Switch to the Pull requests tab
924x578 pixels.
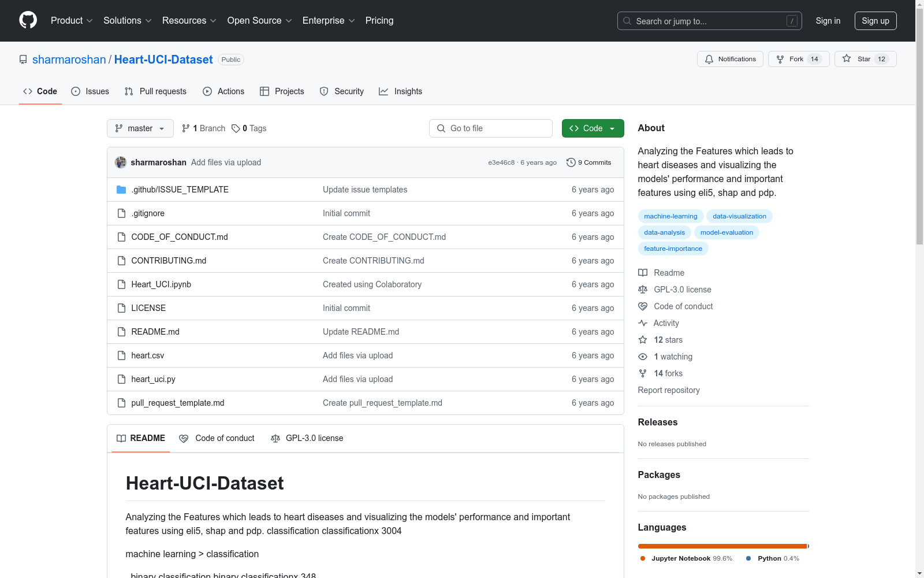click(x=155, y=91)
